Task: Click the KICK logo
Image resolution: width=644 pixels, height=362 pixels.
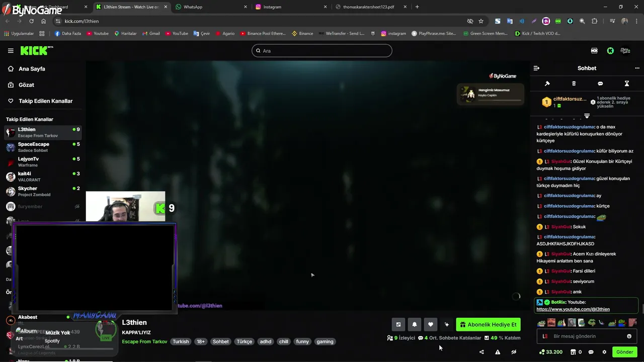Action: click(36, 50)
